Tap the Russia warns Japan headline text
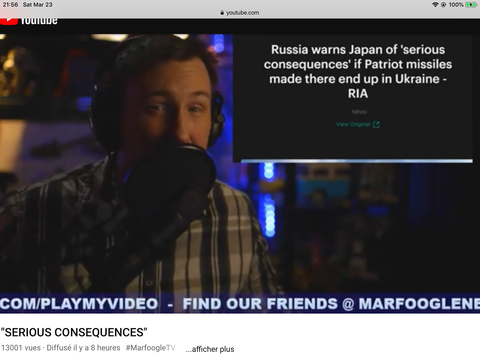Screen dimensions: 480x360 coord(358,71)
